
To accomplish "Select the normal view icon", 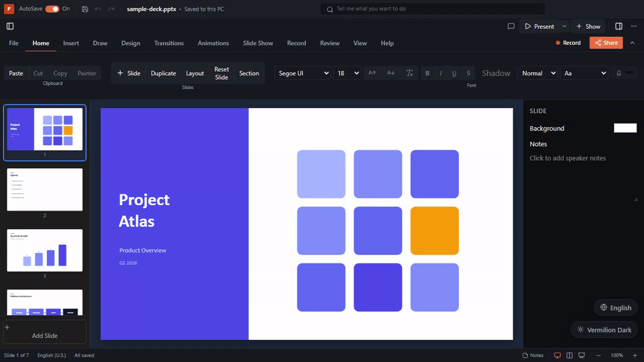I will tap(557, 355).
